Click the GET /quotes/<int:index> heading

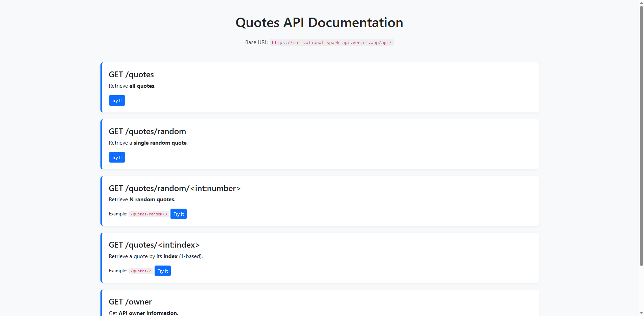click(x=154, y=245)
